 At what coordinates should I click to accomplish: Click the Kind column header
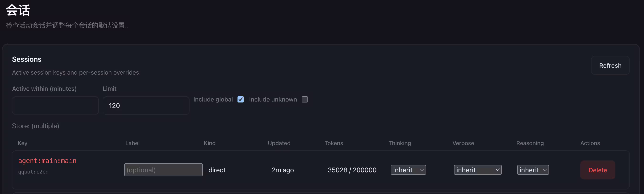click(210, 143)
